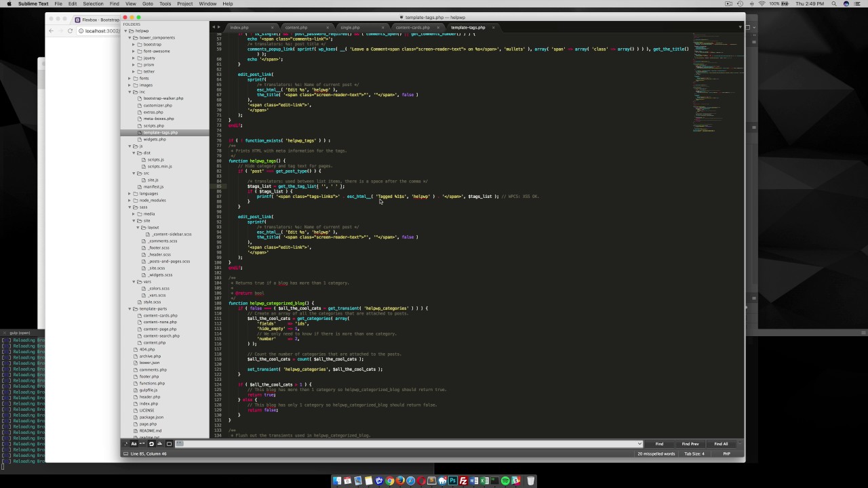868x488 pixels.
Task: Open the Goto menu
Action: point(147,4)
